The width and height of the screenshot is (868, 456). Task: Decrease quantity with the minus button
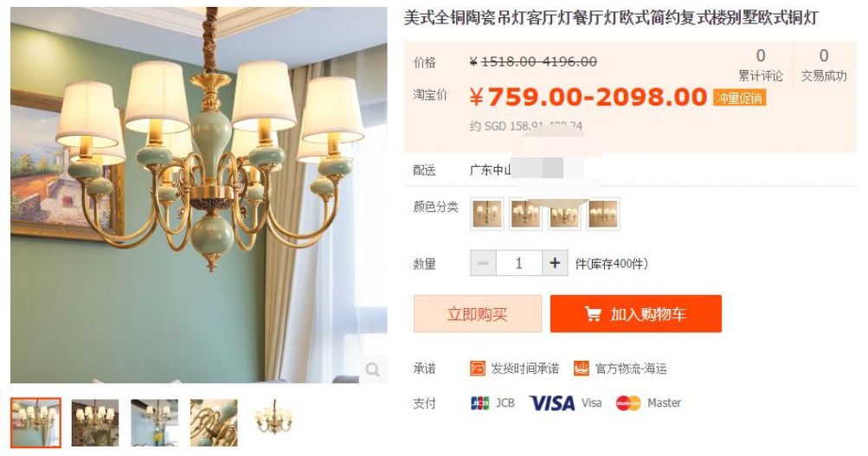pos(483,263)
